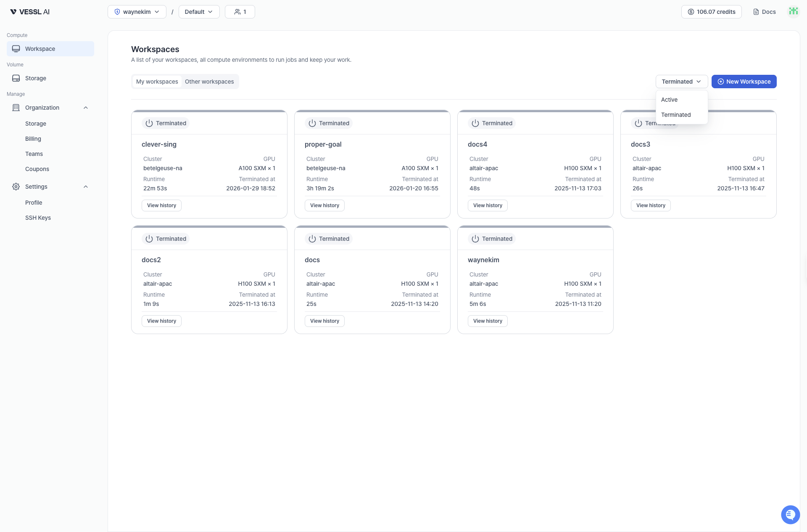Viewport: 807px width, 532px height.
Task: Open the waynekim organization switcher
Action: click(137, 12)
